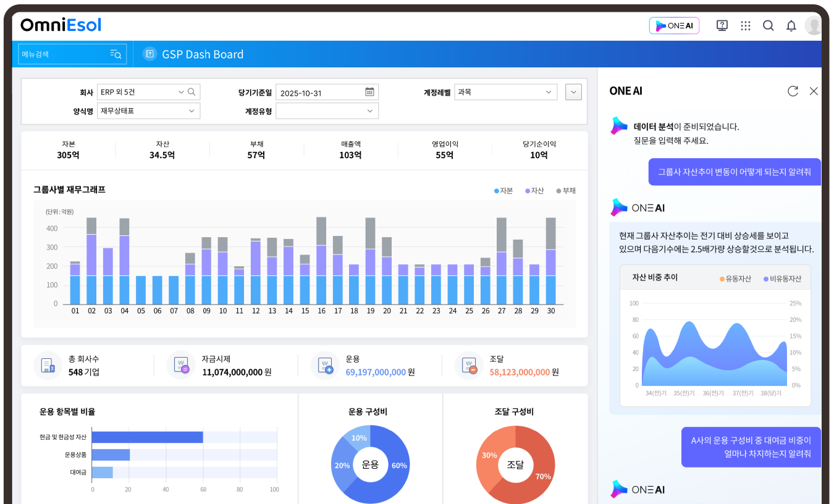Click the help monitor icon in header
This screenshot has width=834, height=504.
(x=722, y=25)
